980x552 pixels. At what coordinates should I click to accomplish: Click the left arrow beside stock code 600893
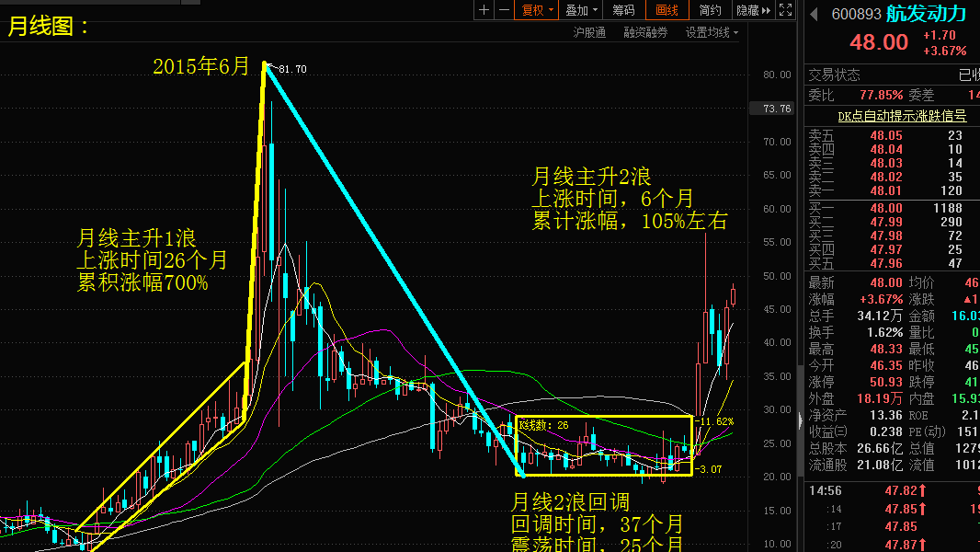pyautogui.click(x=814, y=14)
